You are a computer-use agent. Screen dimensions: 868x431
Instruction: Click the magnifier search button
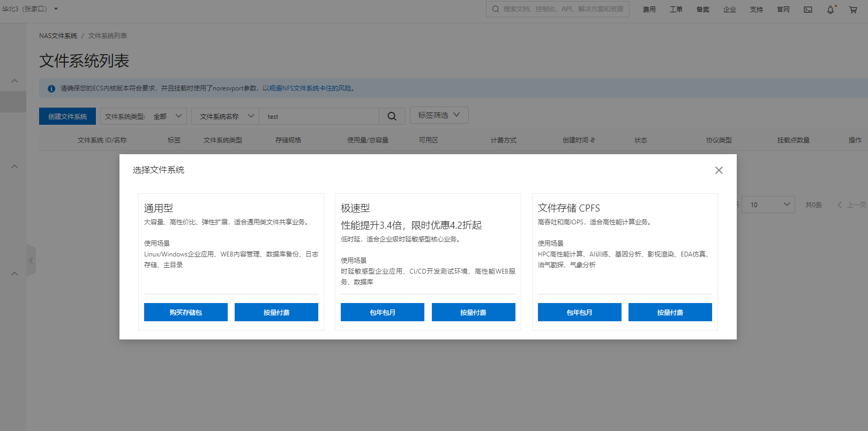point(392,116)
